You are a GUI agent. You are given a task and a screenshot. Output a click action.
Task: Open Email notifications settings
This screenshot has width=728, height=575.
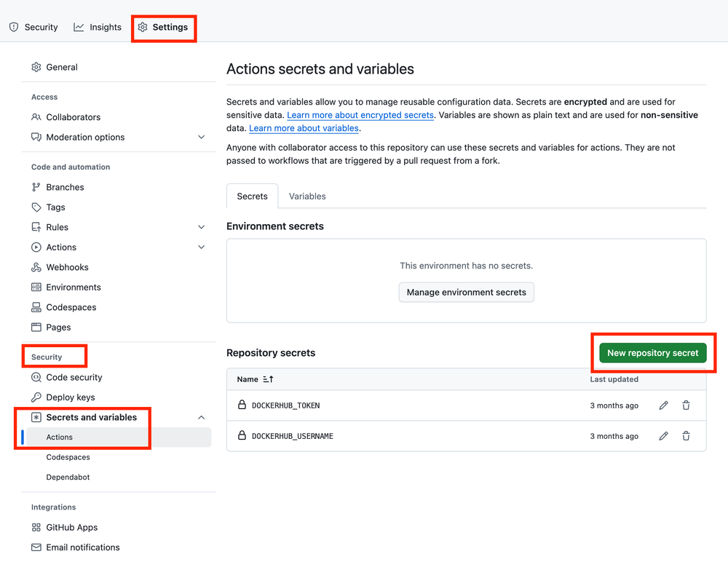point(82,547)
